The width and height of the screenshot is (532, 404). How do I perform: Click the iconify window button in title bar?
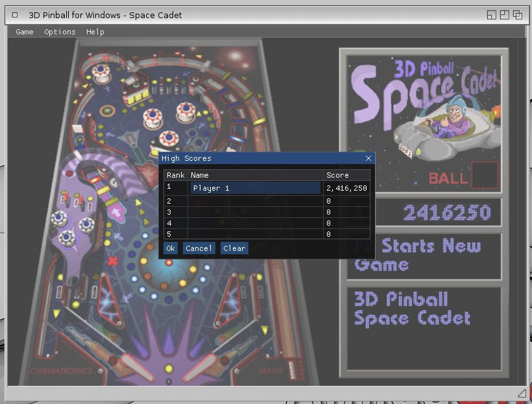click(x=492, y=15)
